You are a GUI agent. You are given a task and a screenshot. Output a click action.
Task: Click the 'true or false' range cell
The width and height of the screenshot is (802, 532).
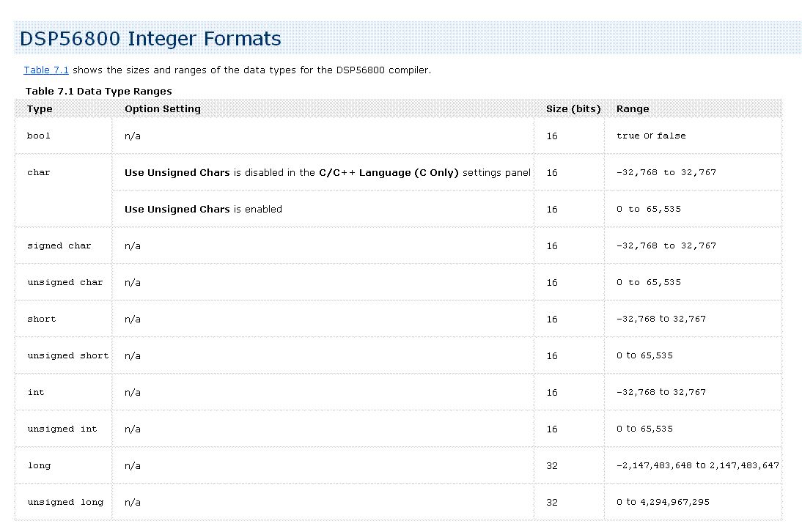(x=651, y=136)
